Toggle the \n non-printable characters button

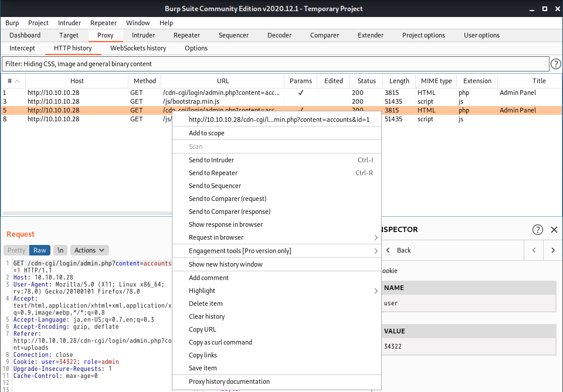pyautogui.click(x=60, y=250)
